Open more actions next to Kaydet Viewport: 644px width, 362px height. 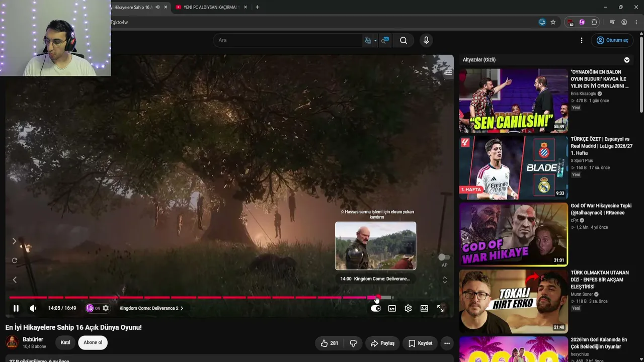(x=447, y=343)
